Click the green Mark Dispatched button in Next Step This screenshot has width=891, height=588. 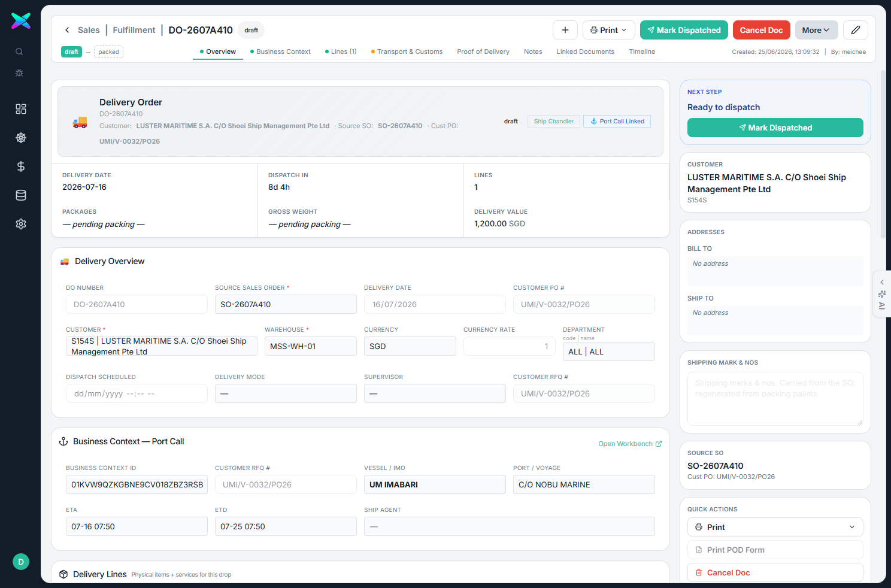(775, 128)
